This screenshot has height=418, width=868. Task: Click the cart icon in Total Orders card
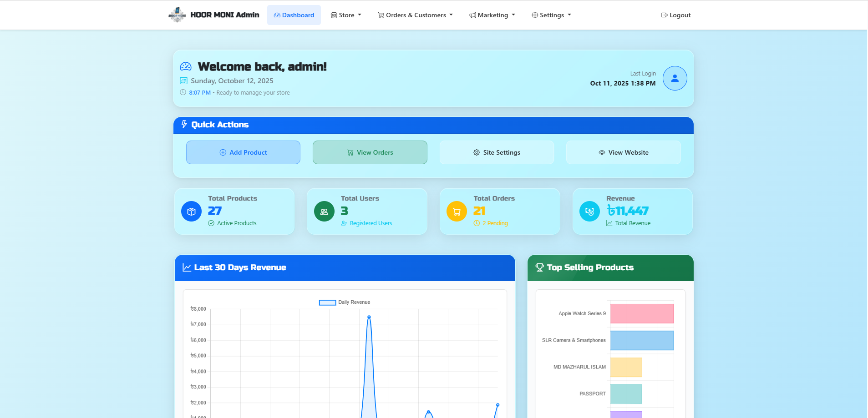point(457,212)
